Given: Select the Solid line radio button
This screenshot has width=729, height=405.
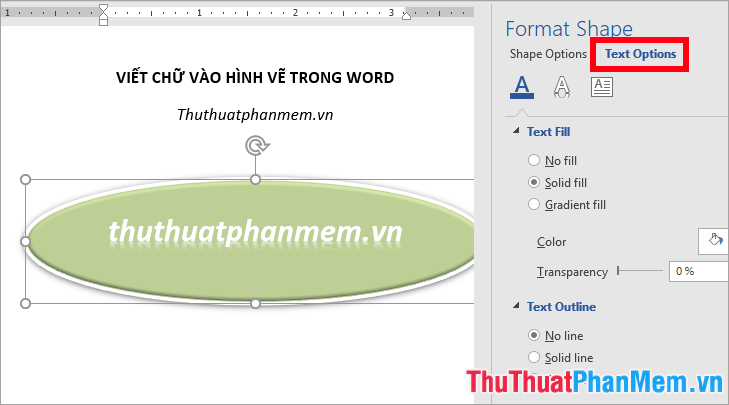Looking at the screenshot, I should coord(534,357).
